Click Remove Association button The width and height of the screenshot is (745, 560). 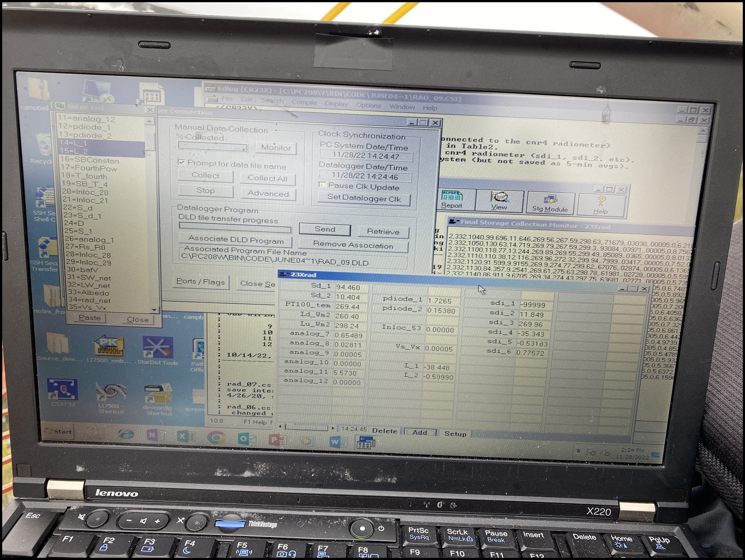coord(353,245)
